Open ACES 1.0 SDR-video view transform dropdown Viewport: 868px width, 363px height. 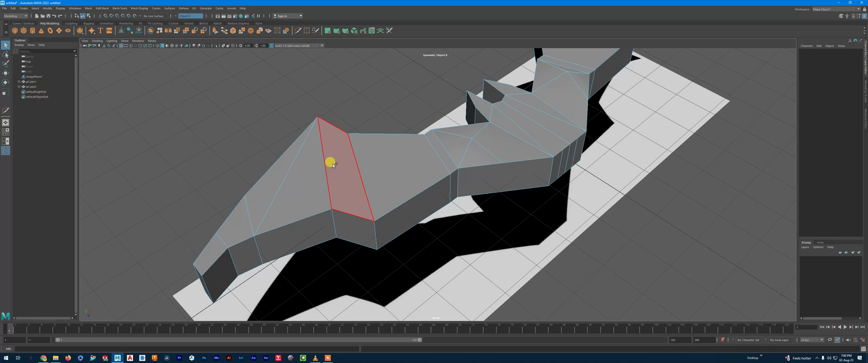(x=299, y=46)
